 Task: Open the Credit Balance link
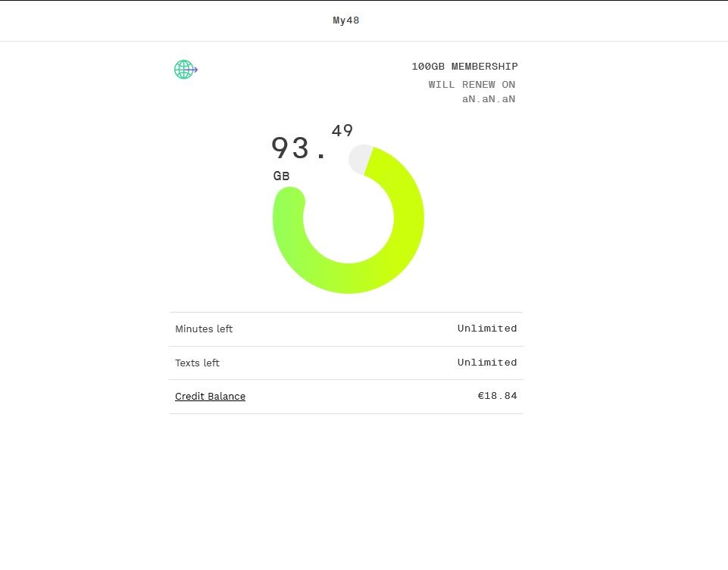210,397
